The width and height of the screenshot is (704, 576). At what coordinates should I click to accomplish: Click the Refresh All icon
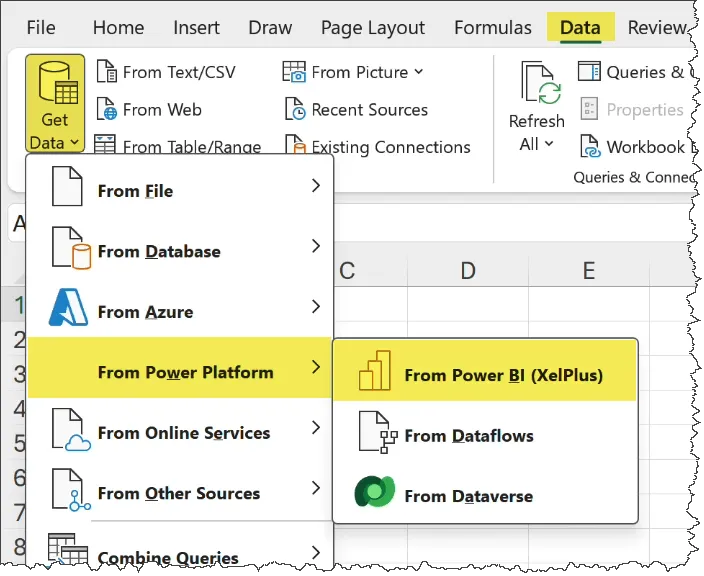coord(537,86)
